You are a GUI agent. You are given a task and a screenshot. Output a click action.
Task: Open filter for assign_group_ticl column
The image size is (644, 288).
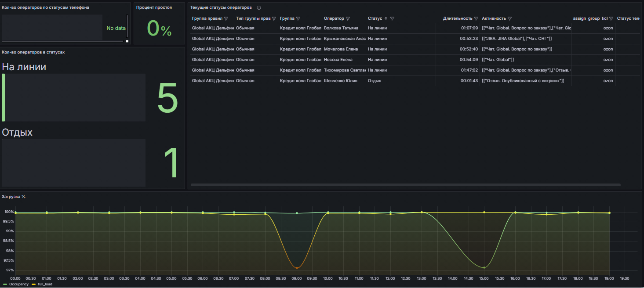coord(611,18)
